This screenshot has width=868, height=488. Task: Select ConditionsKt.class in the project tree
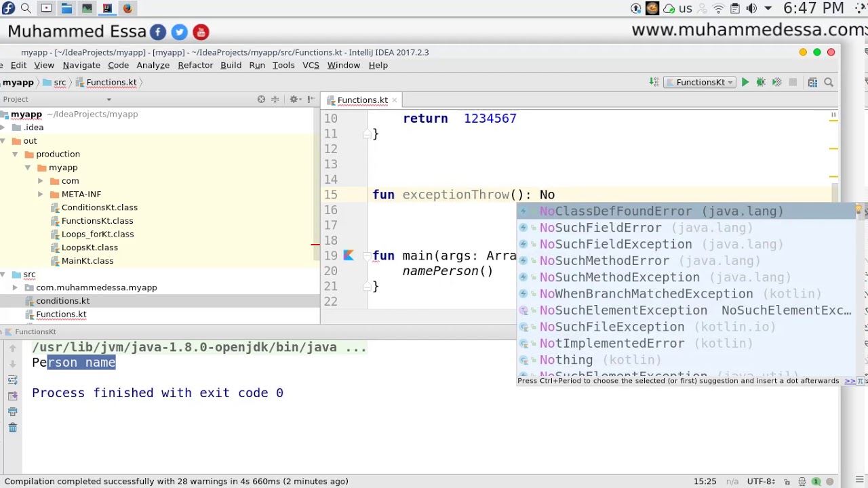(x=99, y=207)
